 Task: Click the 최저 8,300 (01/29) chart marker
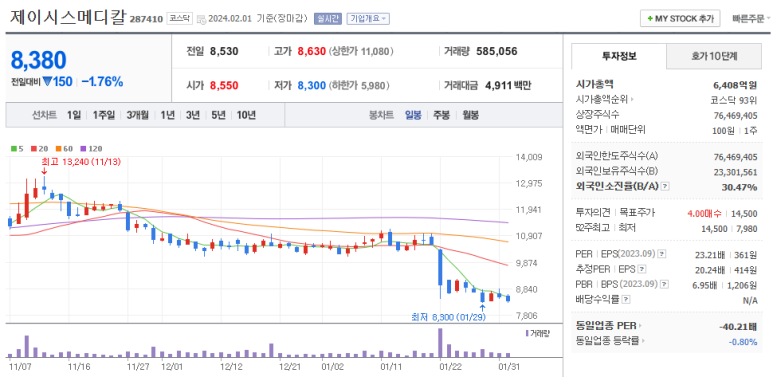[449, 318]
